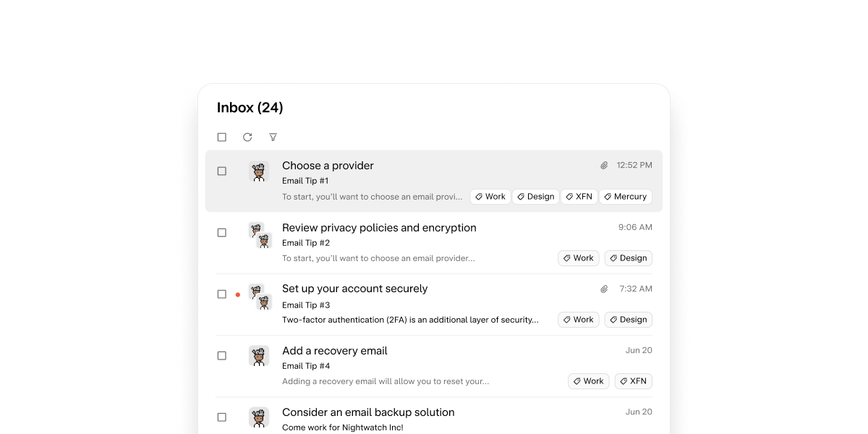Click the Design tag on Set up your account securely
This screenshot has height=434, width=868.
pos(628,319)
